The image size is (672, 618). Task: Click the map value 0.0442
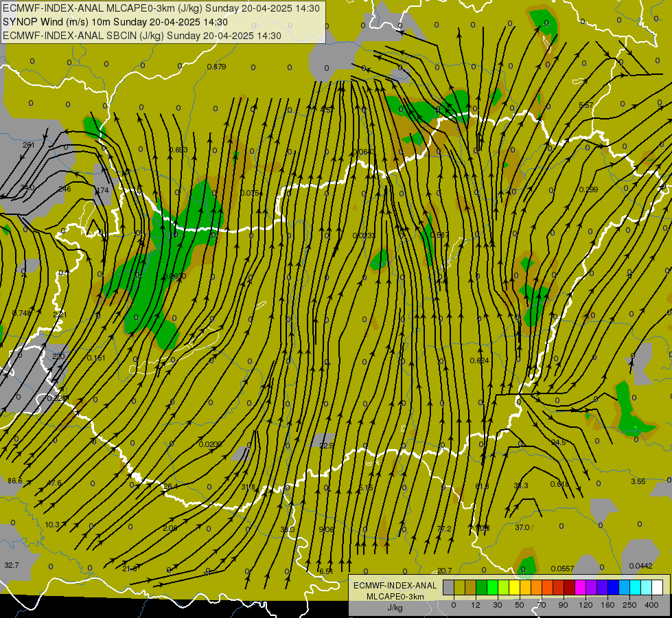click(640, 566)
